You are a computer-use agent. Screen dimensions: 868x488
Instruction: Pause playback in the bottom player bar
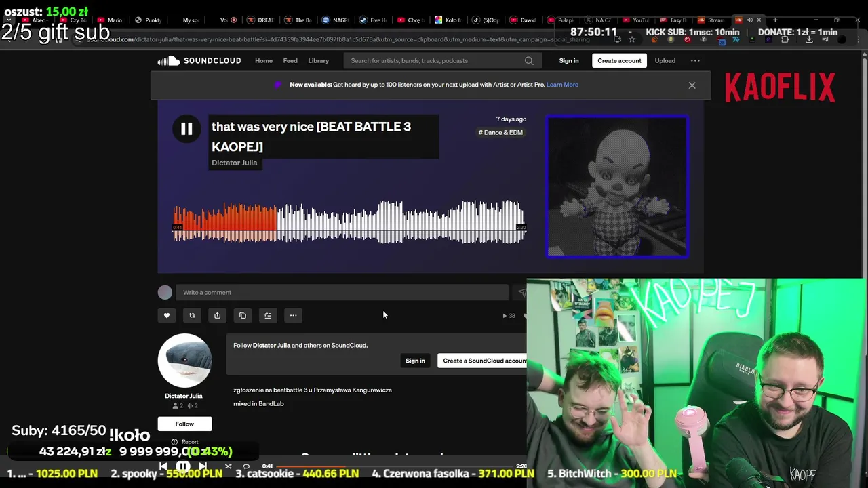(x=183, y=466)
